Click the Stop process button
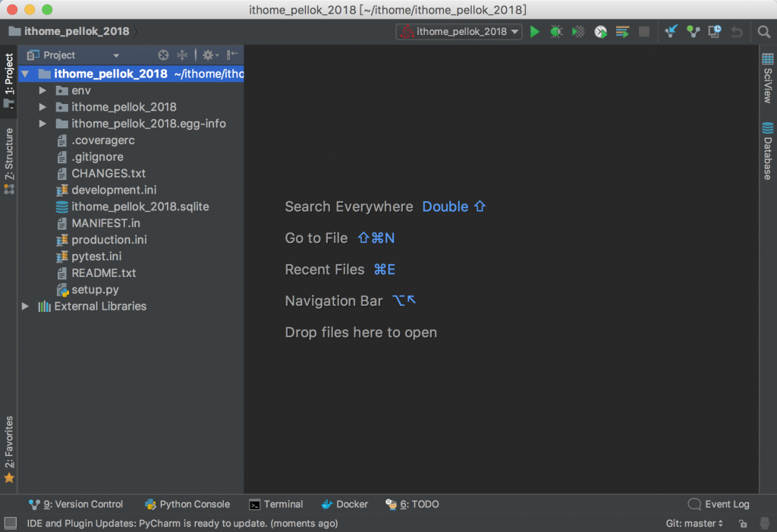 pyautogui.click(x=643, y=32)
